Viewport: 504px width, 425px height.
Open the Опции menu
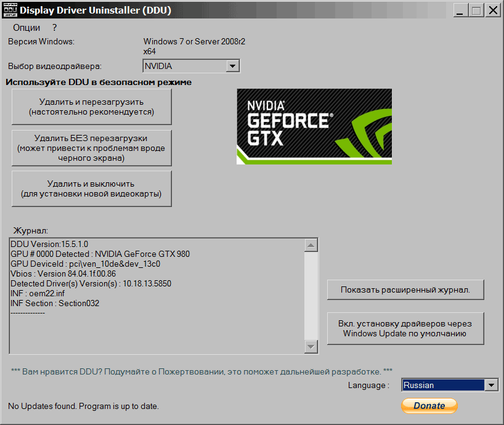(26, 28)
